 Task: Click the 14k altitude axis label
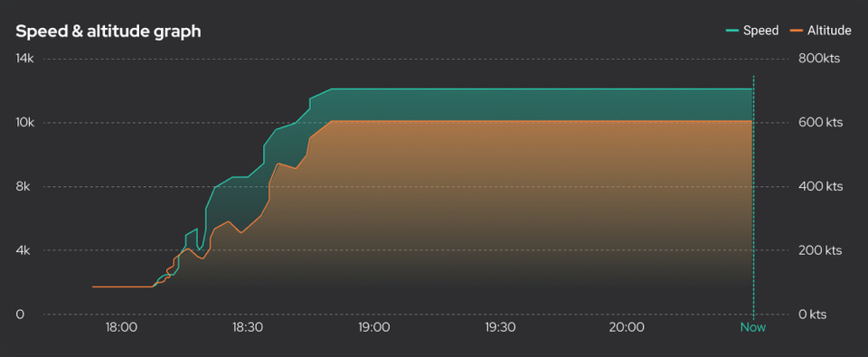[x=25, y=59]
